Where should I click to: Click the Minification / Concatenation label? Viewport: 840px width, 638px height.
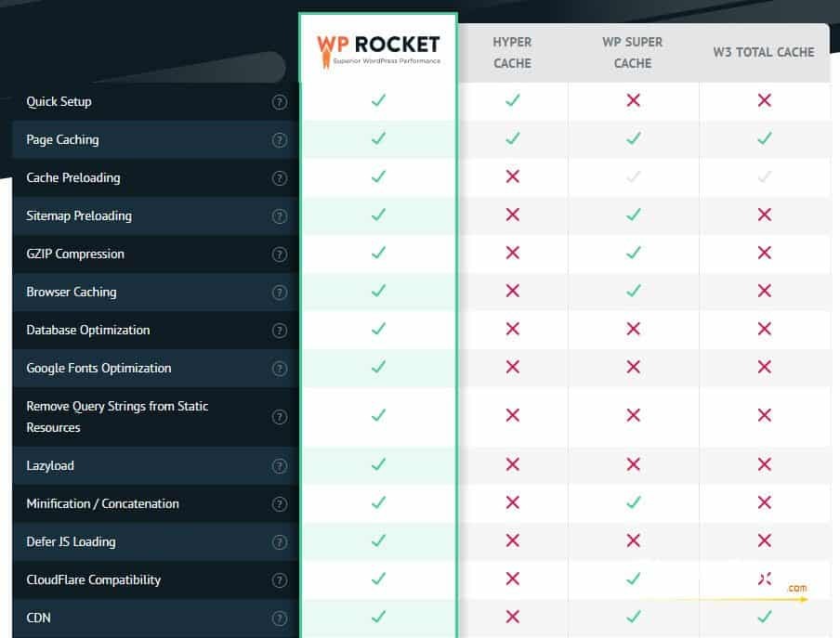(x=102, y=503)
